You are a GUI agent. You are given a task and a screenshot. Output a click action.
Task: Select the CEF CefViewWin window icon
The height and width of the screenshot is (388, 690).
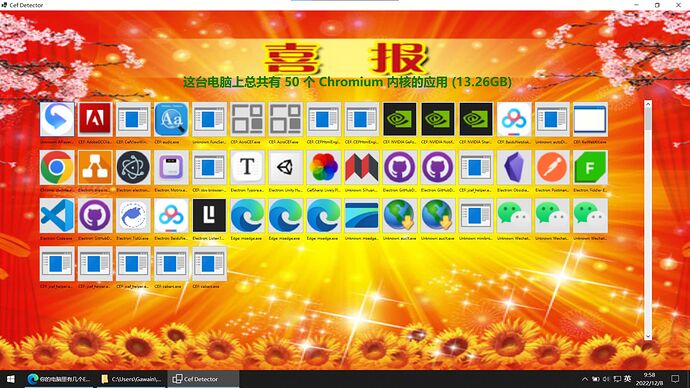coord(133,119)
